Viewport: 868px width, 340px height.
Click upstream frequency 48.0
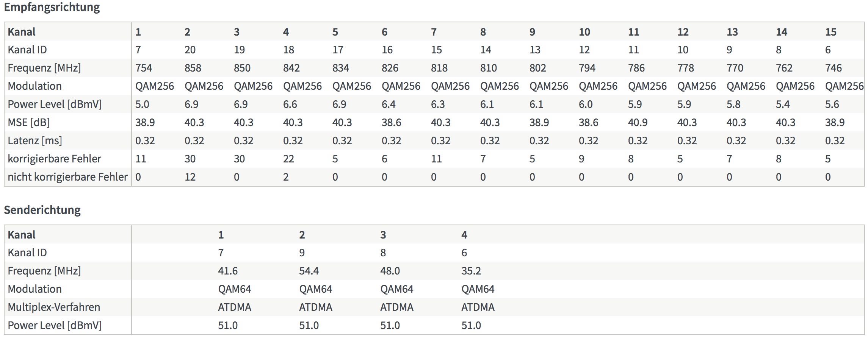(x=390, y=271)
